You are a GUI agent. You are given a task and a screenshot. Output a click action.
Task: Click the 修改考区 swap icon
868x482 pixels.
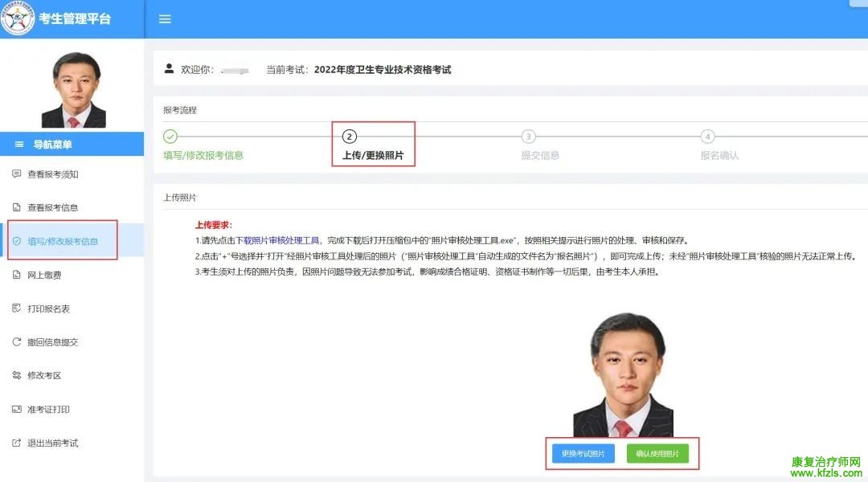tap(16, 375)
